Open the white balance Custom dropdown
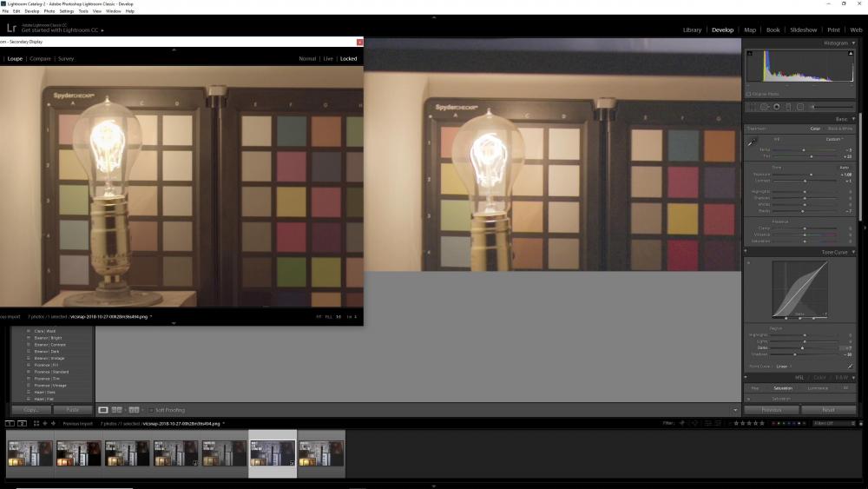The width and height of the screenshot is (868, 489). (834, 139)
